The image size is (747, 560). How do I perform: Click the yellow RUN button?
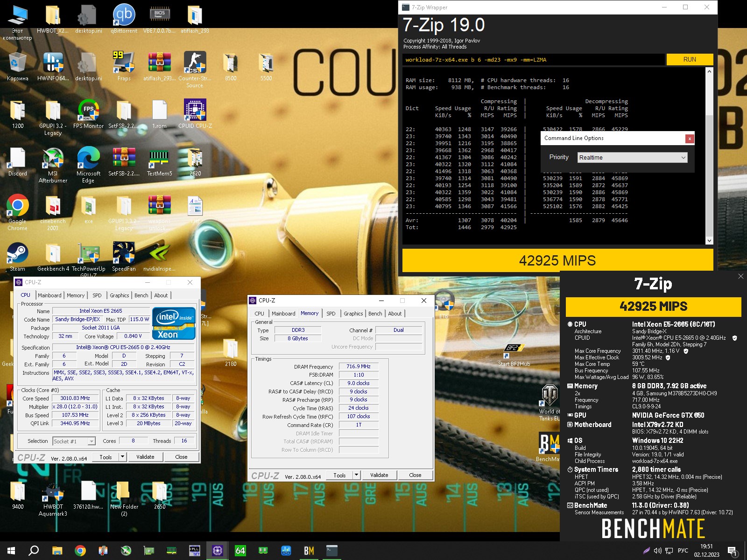click(690, 60)
